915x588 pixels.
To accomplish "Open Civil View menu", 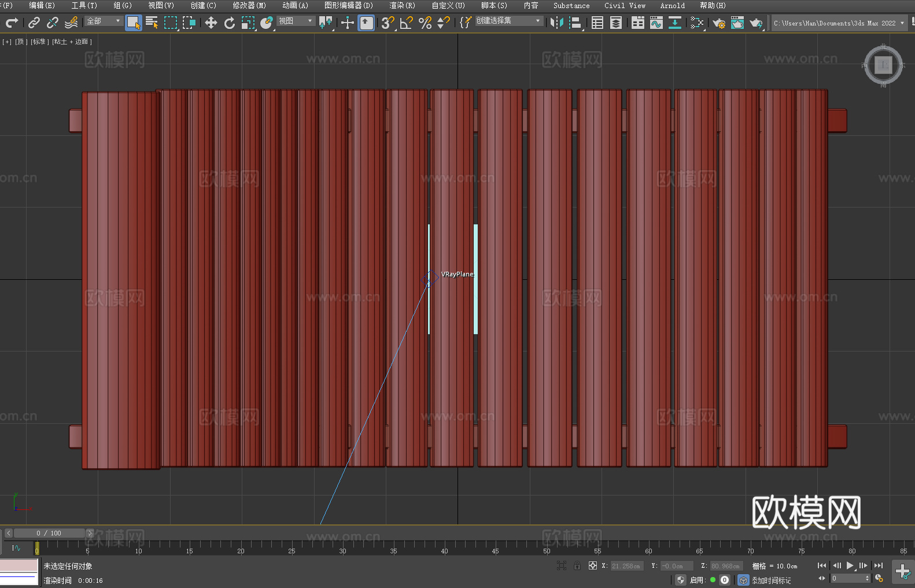I will pos(625,5).
